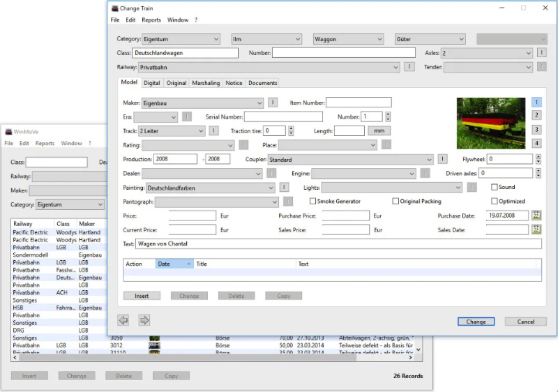Switch to the Digital tab
The image size is (558, 392).
(x=151, y=83)
